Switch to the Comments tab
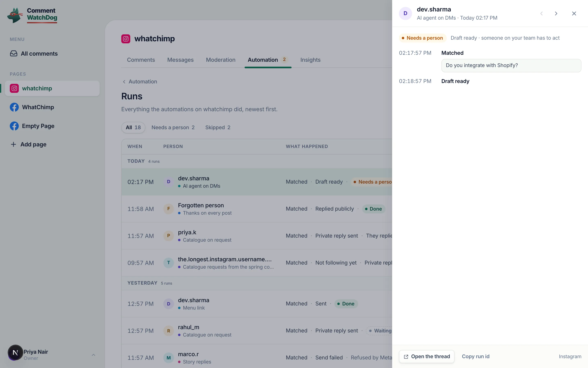 pyautogui.click(x=141, y=60)
